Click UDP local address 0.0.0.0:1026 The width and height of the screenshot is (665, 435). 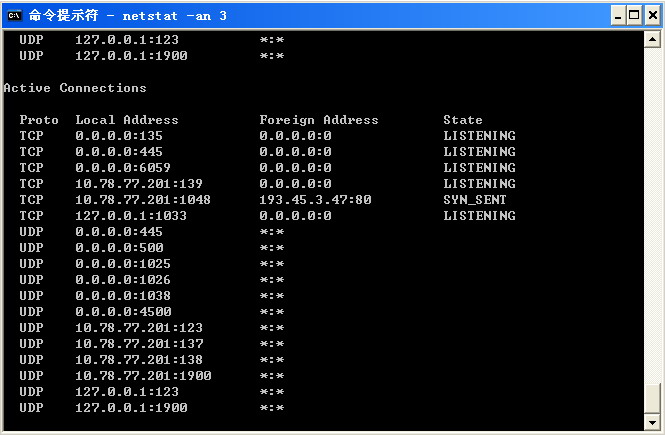[123, 280]
